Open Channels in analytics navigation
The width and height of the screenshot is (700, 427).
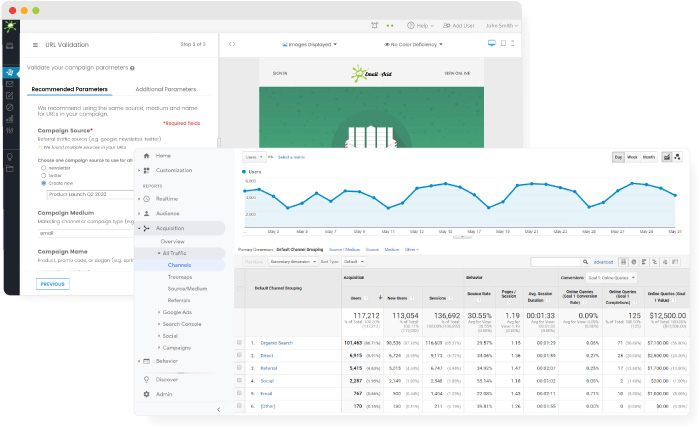click(x=179, y=265)
